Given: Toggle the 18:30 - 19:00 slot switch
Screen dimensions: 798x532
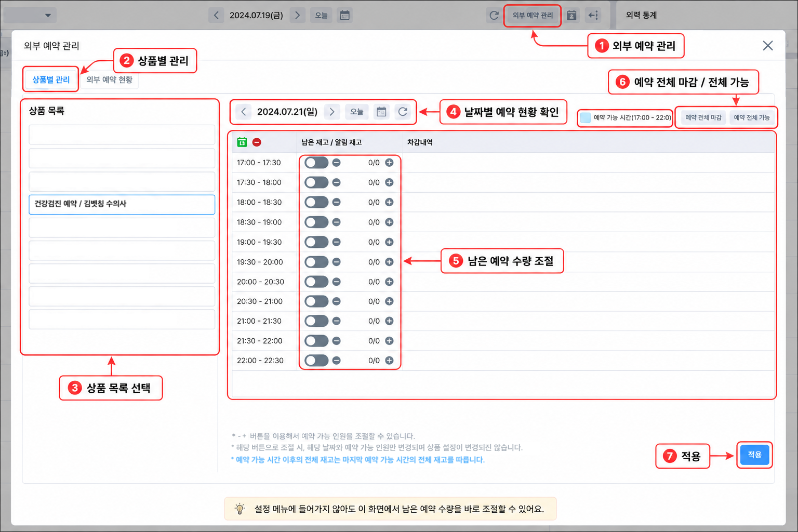Looking at the screenshot, I should 316,222.
